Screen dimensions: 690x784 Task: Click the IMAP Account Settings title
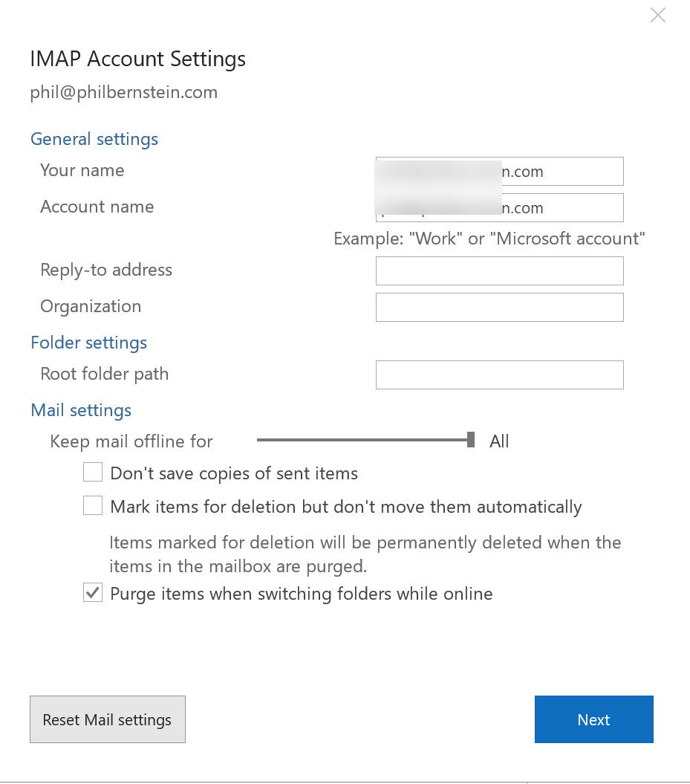point(138,59)
